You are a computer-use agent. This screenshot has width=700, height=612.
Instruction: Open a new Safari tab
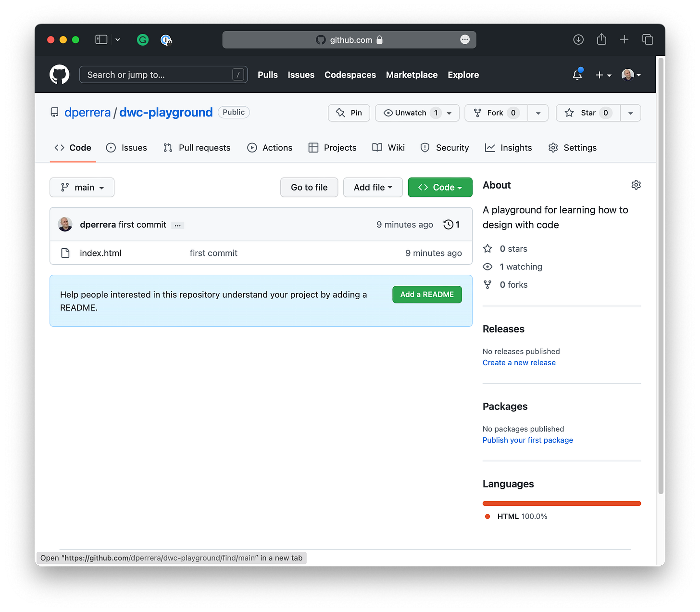[x=624, y=39]
